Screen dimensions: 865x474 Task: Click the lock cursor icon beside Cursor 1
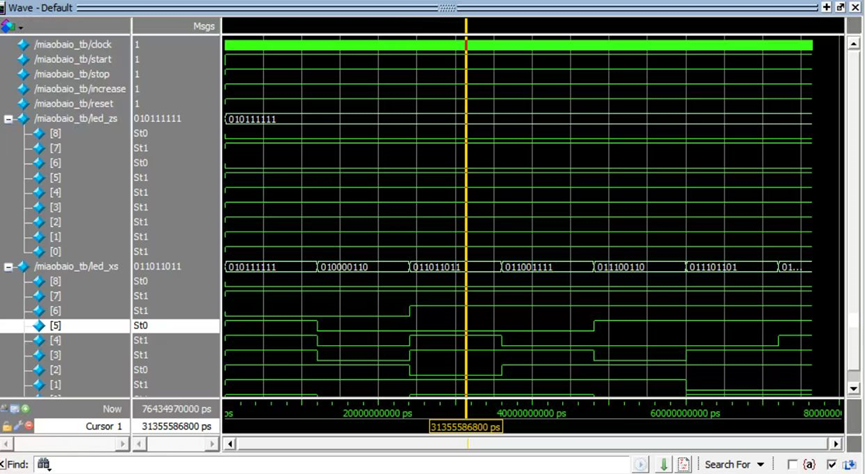(7, 426)
